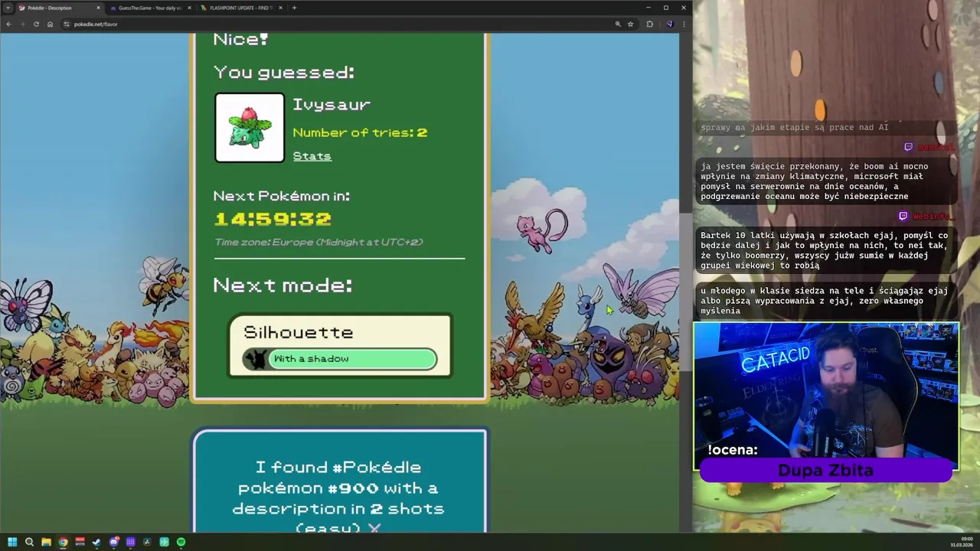Open the red-label app in the taskbar
The width and height of the screenshot is (980, 551).
pyautogui.click(x=80, y=542)
